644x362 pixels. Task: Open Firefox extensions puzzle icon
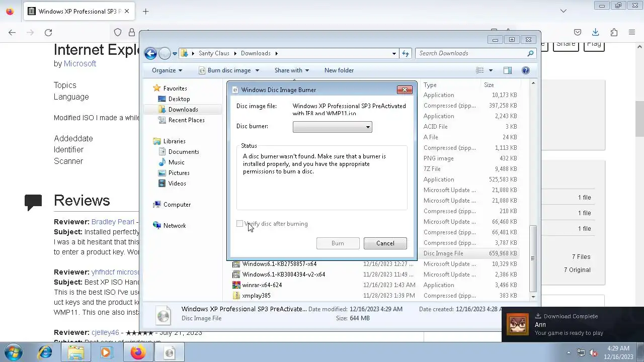pyautogui.click(x=614, y=32)
